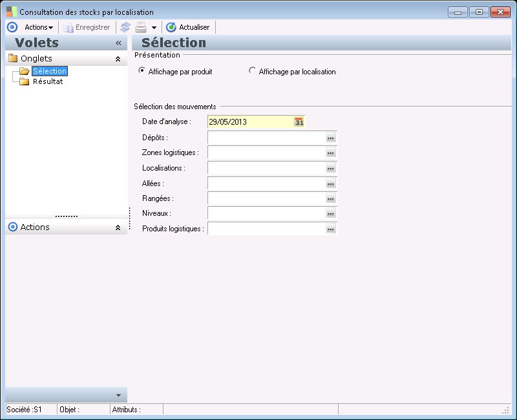
Task: Click the Produits logistiques text field
Action: coord(266,229)
